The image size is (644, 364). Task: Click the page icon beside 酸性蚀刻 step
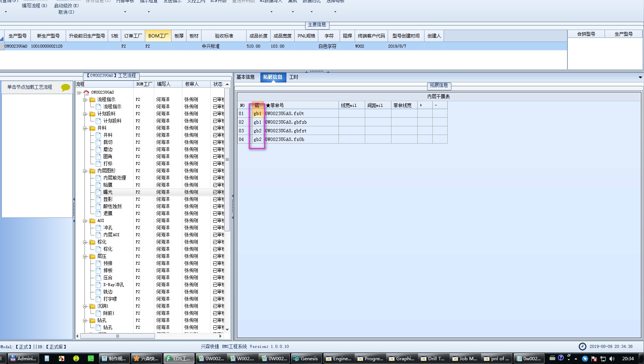tap(98, 206)
